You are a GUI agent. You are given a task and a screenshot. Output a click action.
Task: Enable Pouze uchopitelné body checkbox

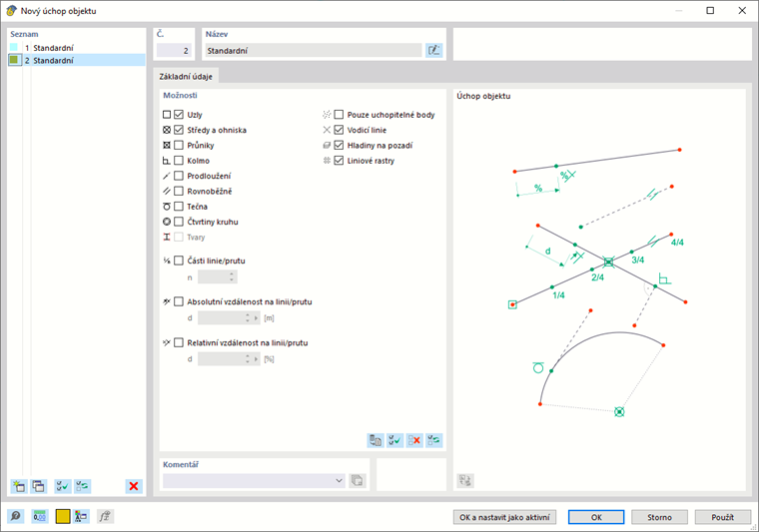click(x=339, y=115)
